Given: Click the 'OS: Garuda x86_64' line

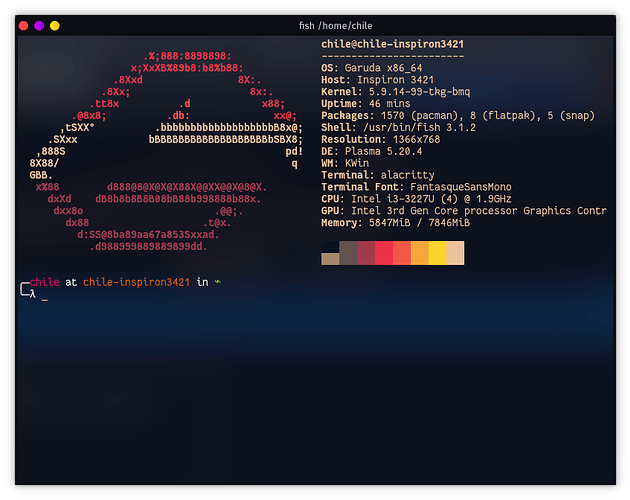Looking at the screenshot, I should (x=372, y=68).
